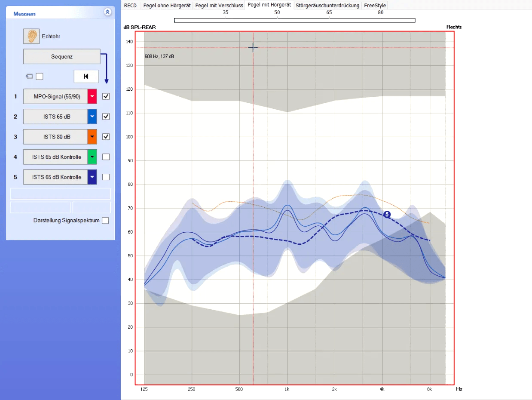Click the dB SPL-REAR axis label

coord(140,27)
